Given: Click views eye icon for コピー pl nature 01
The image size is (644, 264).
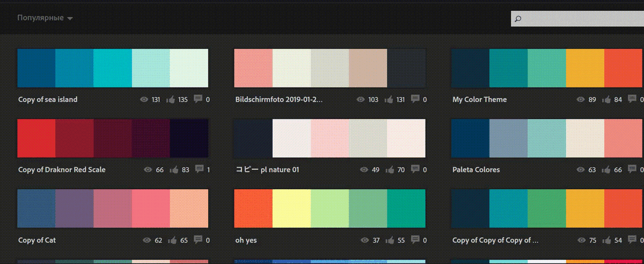Looking at the screenshot, I should pos(364,169).
